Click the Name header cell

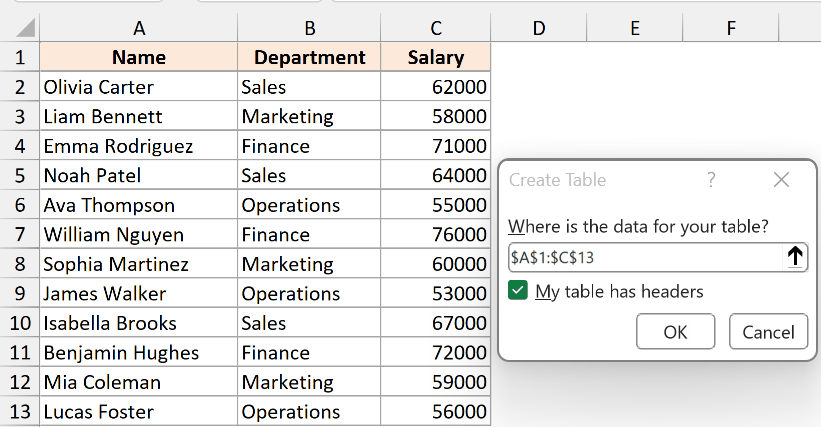[x=139, y=57]
